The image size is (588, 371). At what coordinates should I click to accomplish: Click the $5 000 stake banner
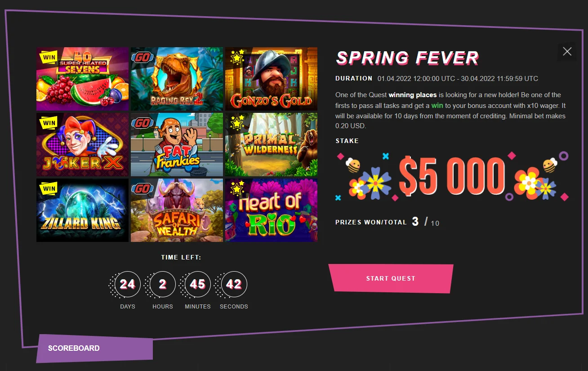pyautogui.click(x=452, y=176)
